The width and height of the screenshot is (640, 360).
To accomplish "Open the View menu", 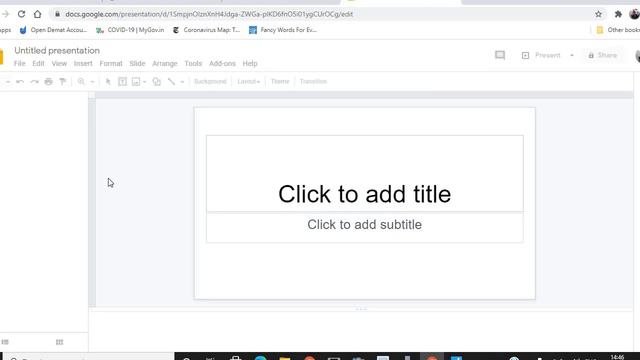I will 59,64.
